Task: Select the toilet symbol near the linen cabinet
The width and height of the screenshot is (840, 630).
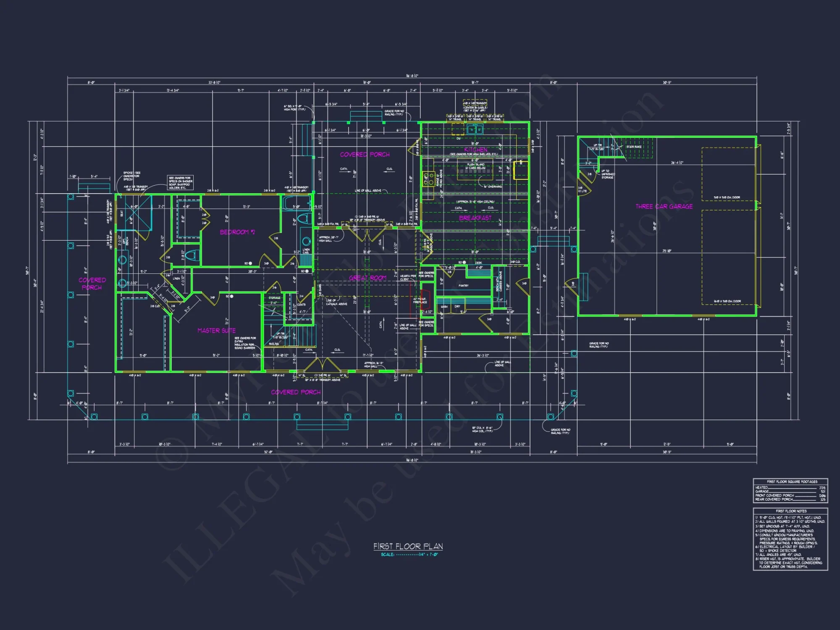Action: tap(305, 218)
